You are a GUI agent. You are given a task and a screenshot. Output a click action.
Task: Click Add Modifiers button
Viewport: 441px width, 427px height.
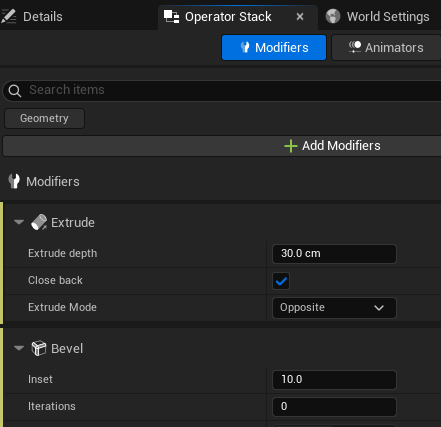(222, 146)
